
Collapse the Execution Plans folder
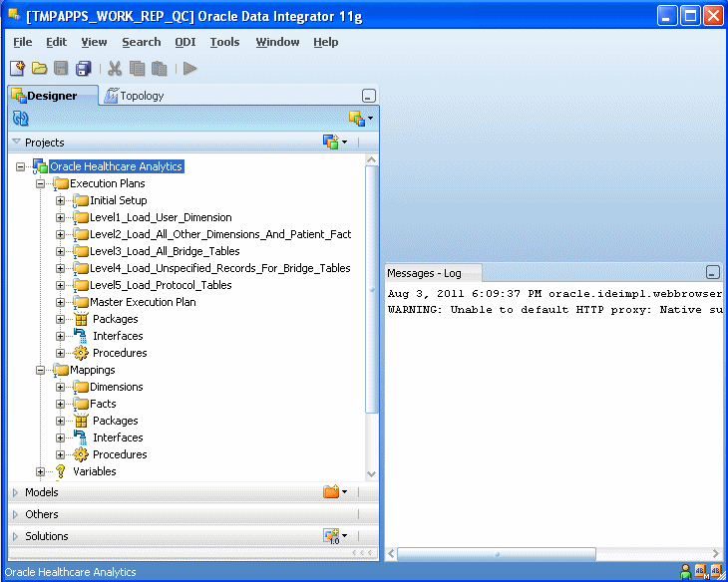pyautogui.click(x=41, y=183)
